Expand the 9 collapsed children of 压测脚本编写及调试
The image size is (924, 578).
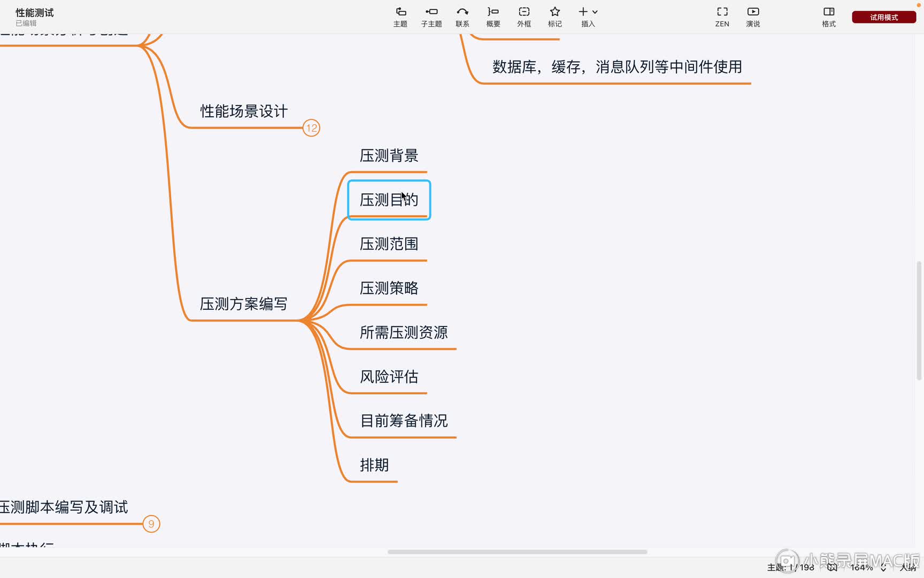point(151,524)
